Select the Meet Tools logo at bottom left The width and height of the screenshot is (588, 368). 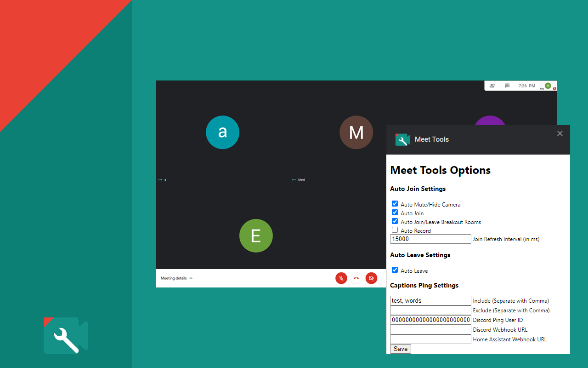point(65,335)
